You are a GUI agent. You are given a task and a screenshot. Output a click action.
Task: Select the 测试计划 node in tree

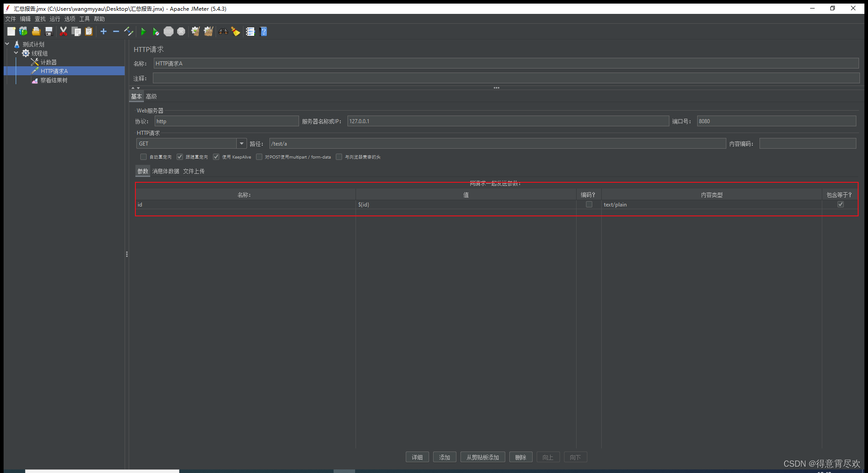[33, 44]
